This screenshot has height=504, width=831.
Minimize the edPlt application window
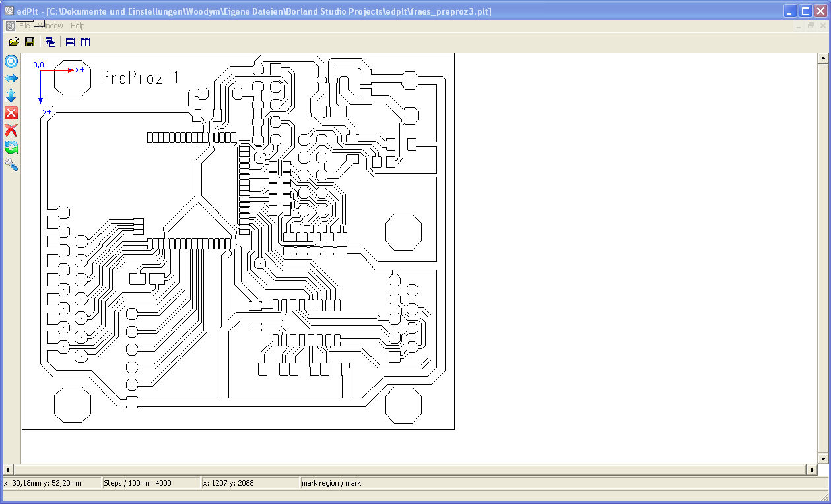pos(790,11)
